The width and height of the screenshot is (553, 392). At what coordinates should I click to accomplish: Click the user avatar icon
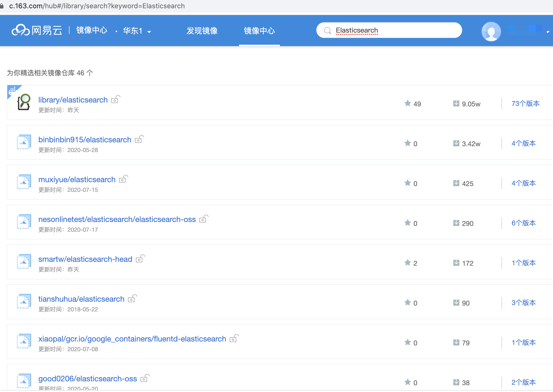click(491, 31)
